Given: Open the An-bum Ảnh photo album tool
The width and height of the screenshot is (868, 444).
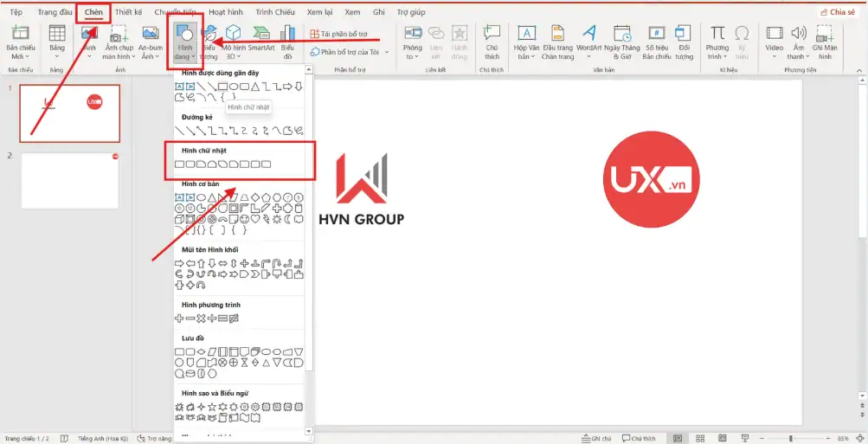Looking at the screenshot, I should (x=151, y=42).
